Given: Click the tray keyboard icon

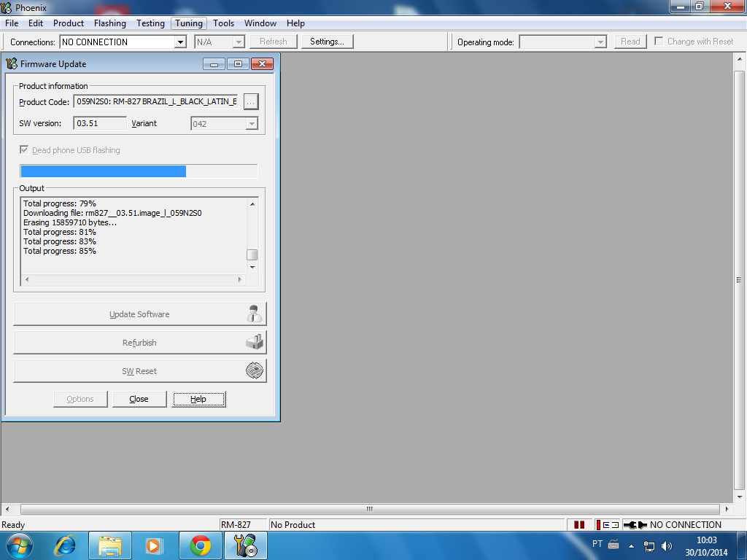Looking at the screenshot, I should [614, 544].
